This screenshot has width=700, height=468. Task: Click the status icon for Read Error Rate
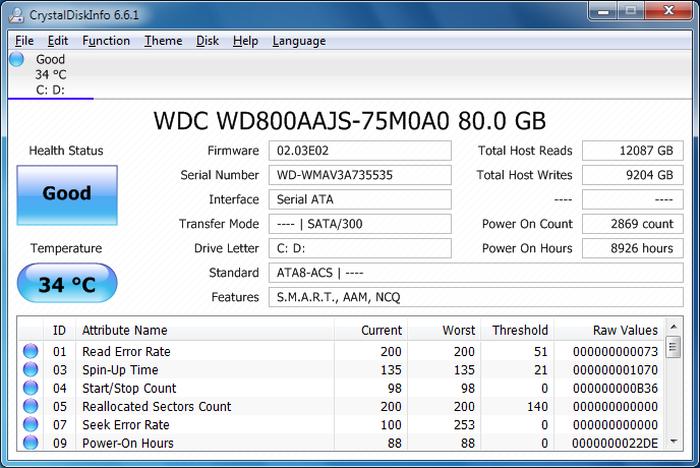click(30, 352)
